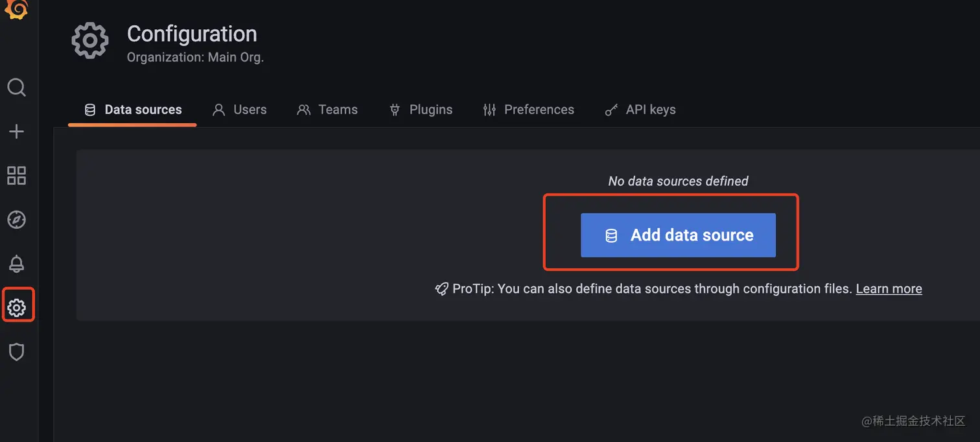
Task: Click the ProTip tag icon
Action: click(441, 288)
